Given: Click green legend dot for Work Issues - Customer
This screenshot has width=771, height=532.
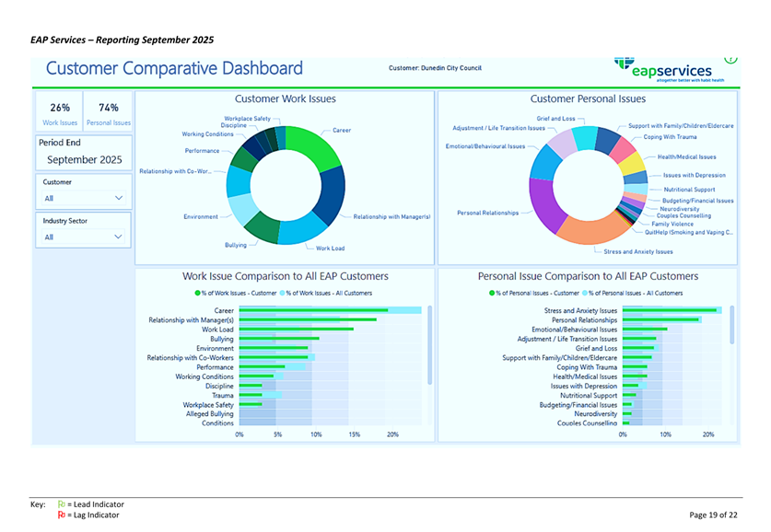Looking at the screenshot, I should click(197, 293).
